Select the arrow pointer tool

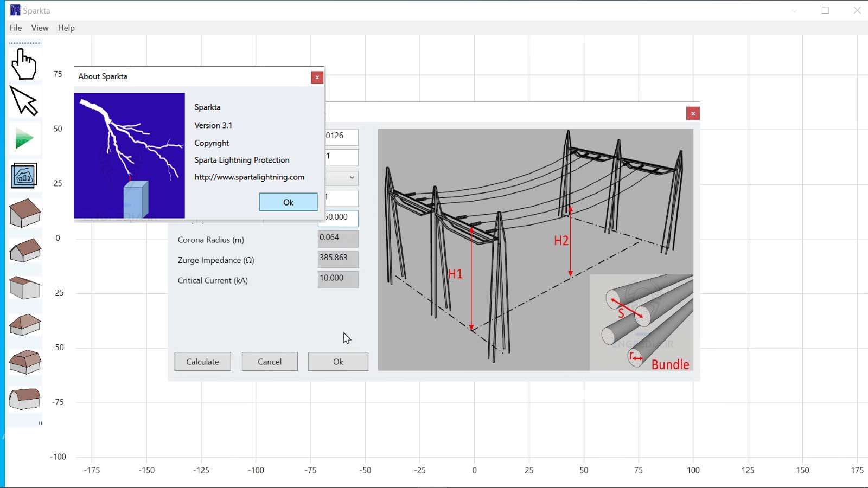click(24, 101)
